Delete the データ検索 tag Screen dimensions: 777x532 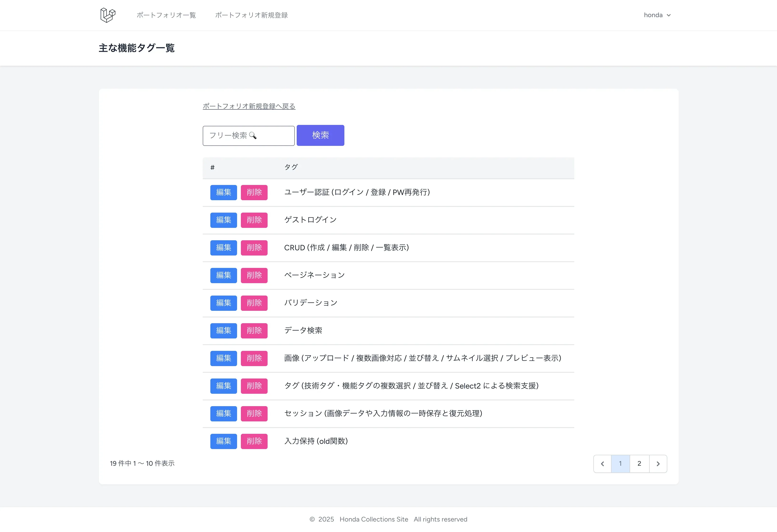(x=254, y=331)
